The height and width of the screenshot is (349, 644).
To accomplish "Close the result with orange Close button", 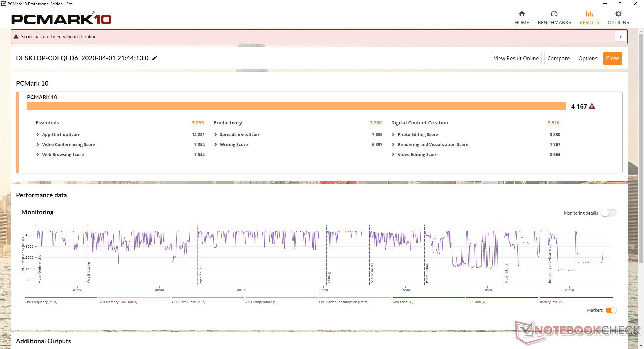I will tap(612, 58).
